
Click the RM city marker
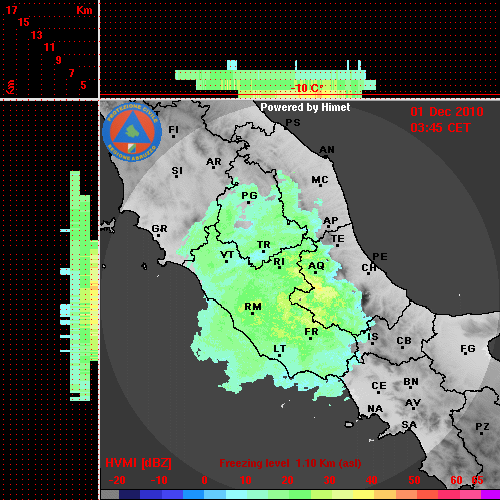(252, 313)
